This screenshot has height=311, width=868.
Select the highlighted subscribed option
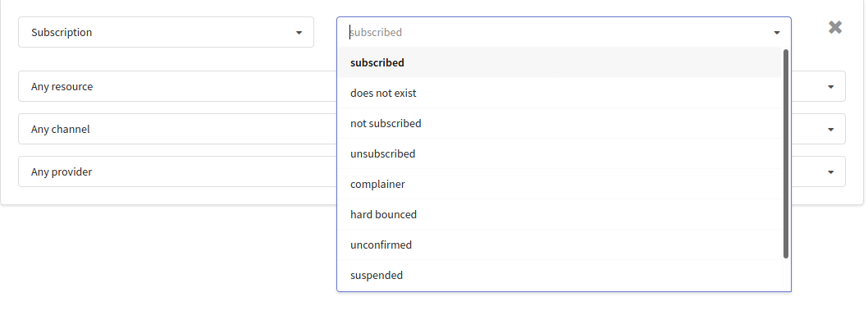coord(559,62)
